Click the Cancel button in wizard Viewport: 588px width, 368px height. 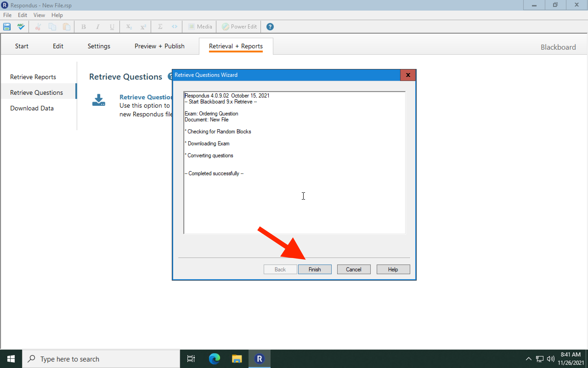(x=353, y=269)
